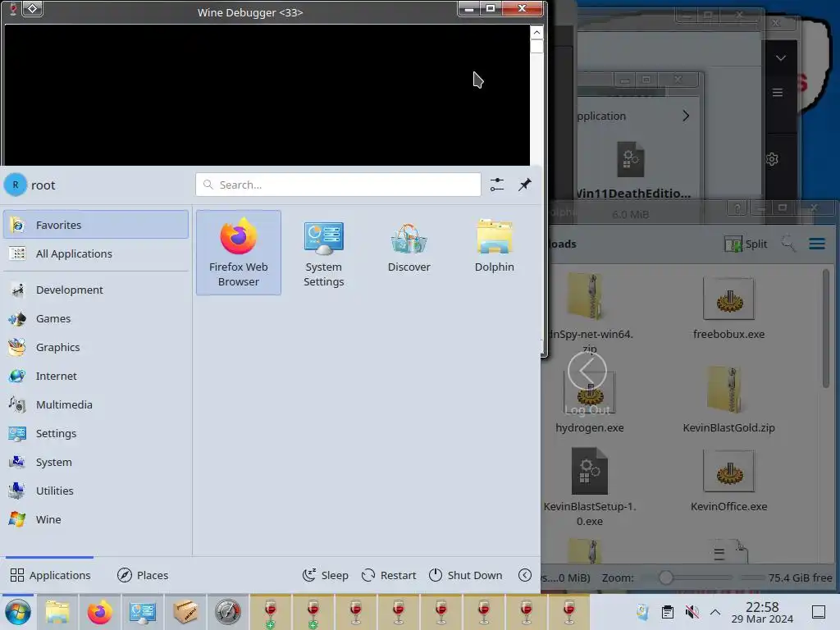Viewport: 840px width, 630px height.
Task: Click the Dolphin zoom slider handle
Action: click(x=666, y=577)
